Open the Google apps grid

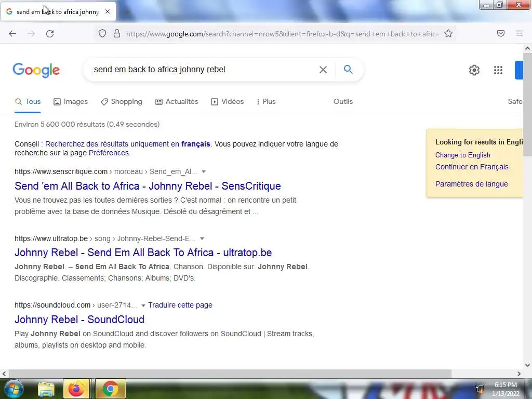(x=498, y=70)
